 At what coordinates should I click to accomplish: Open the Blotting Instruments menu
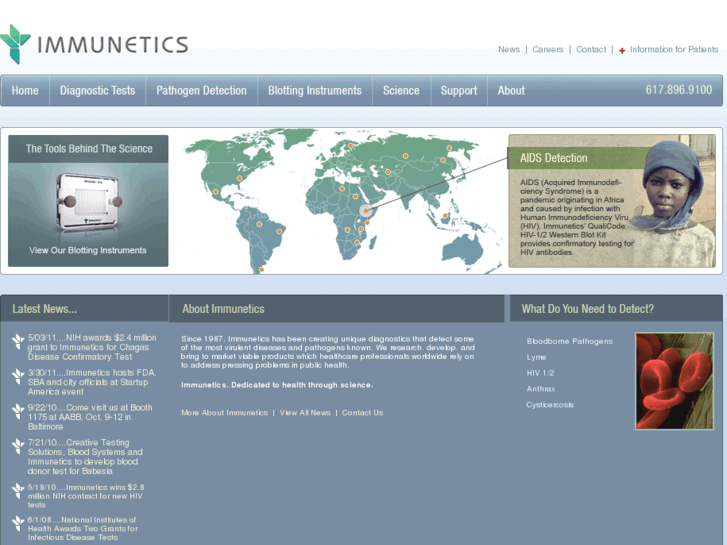click(315, 90)
